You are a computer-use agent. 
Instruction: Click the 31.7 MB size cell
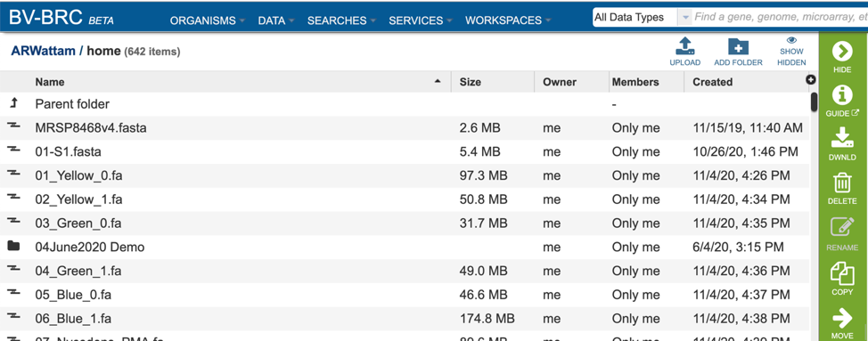[x=483, y=223]
